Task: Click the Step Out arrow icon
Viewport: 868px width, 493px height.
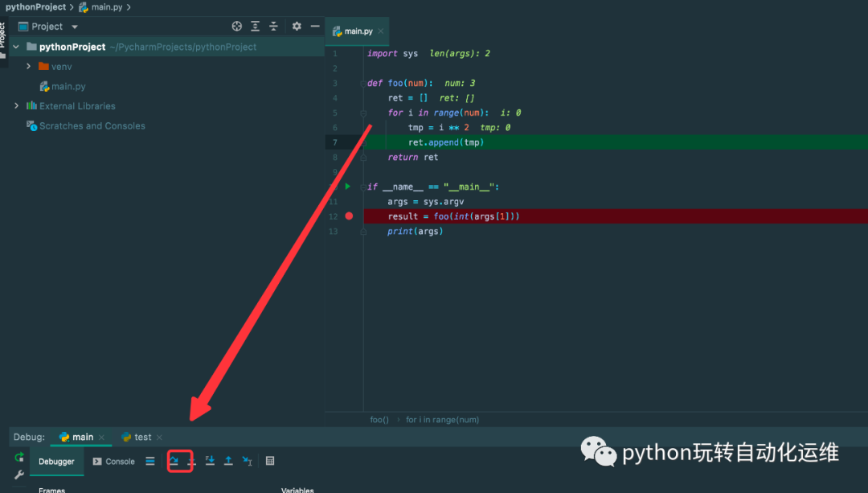Action: click(x=228, y=461)
